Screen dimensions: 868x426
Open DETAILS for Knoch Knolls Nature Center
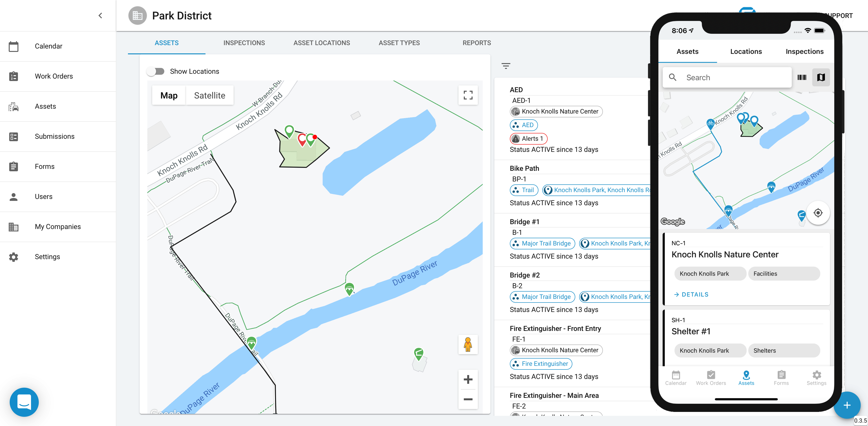click(x=691, y=295)
